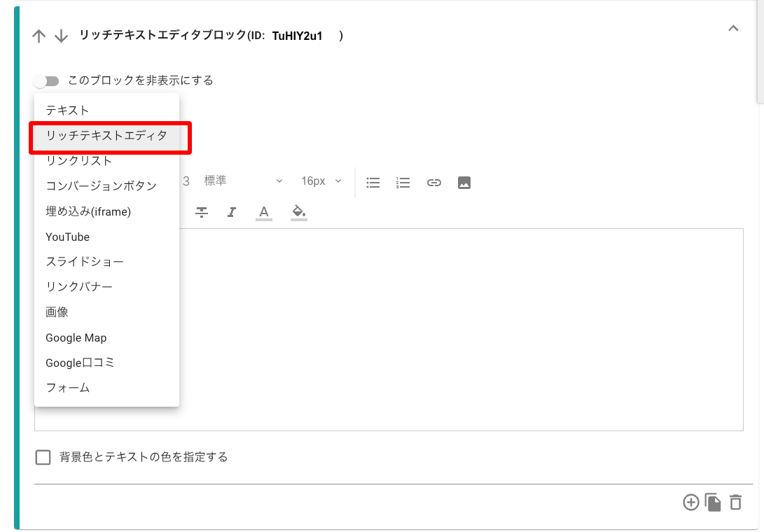Image resolution: width=764 pixels, height=532 pixels.
Task: Duplicate this block with copy icon
Action: 713,502
